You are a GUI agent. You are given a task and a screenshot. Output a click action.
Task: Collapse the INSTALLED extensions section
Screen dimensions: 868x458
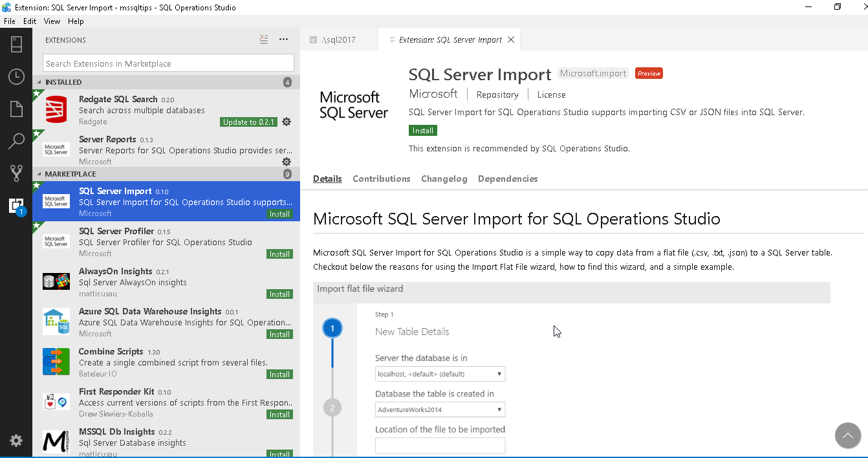click(x=39, y=82)
